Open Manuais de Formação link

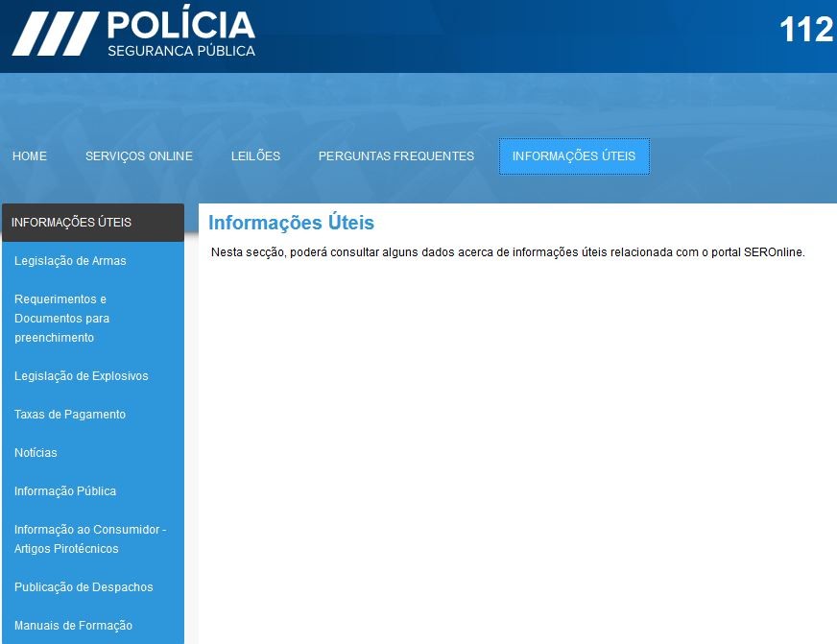click(74, 626)
